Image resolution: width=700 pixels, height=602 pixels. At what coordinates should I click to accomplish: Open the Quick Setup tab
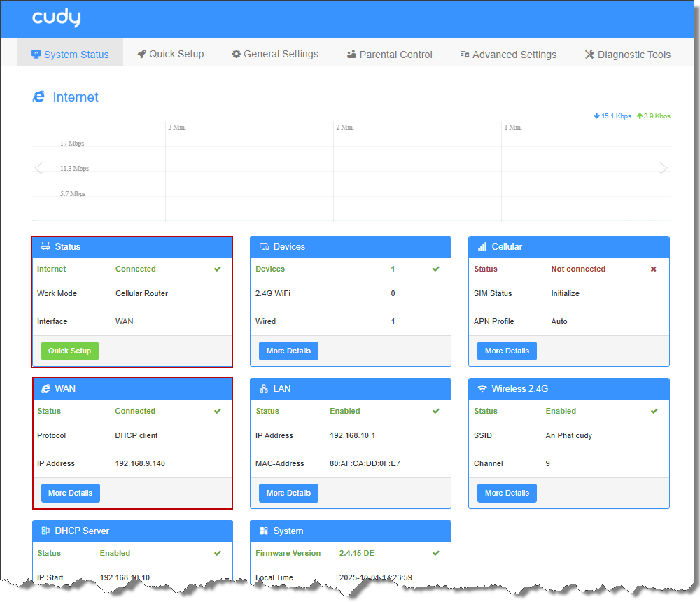(170, 54)
